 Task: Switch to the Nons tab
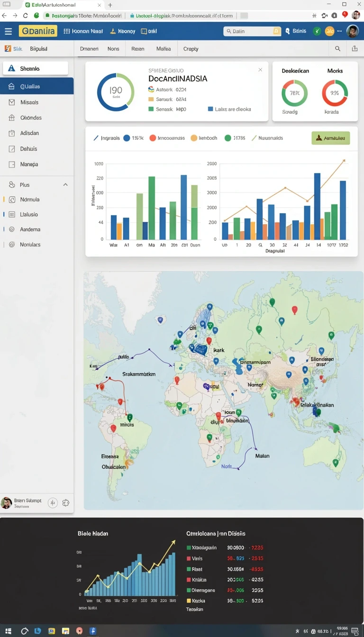coord(113,49)
